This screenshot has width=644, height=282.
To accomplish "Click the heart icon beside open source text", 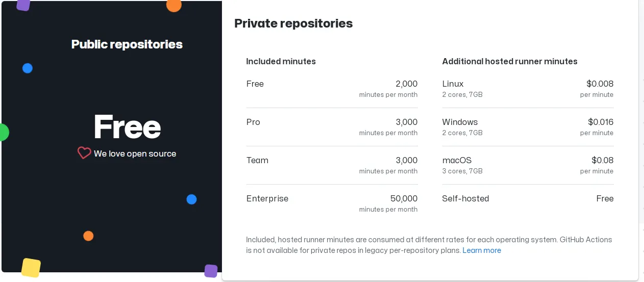I will [84, 153].
